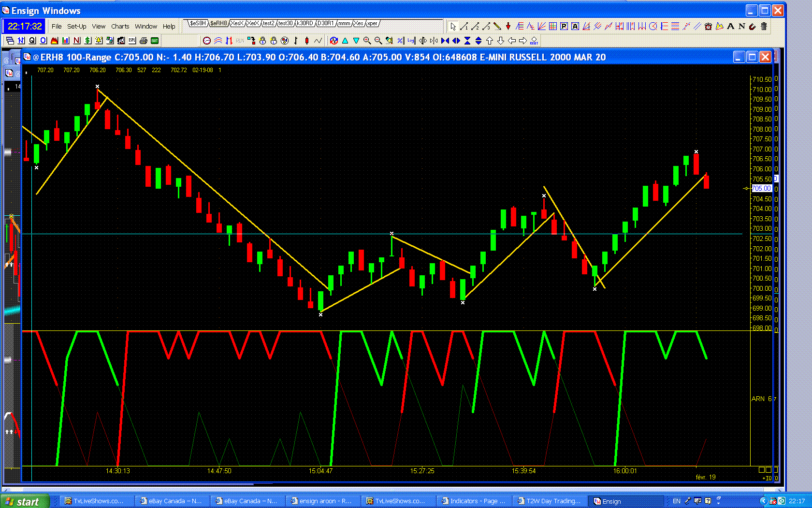Toggle the line chart style button
The height and width of the screenshot is (508, 812).
pyautogui.click(x=318, y=41)
